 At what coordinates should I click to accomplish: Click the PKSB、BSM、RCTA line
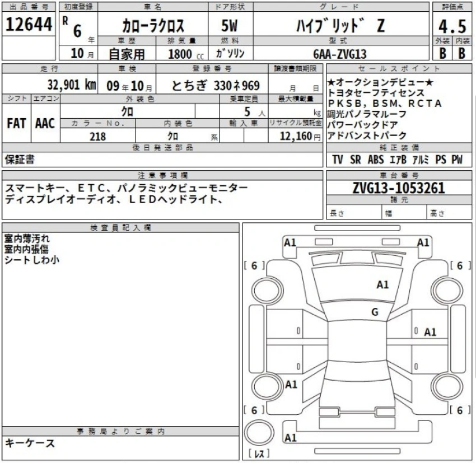[384, 104]
